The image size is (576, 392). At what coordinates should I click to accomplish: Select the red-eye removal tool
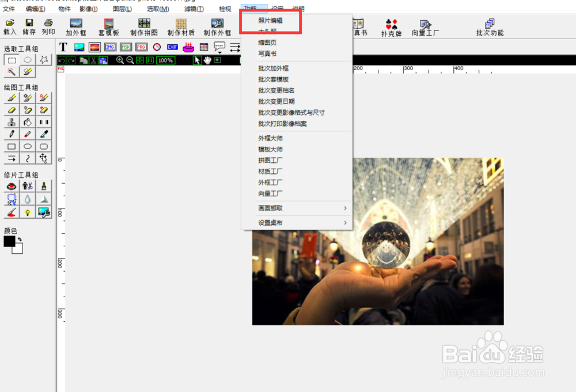click(12, 186)
